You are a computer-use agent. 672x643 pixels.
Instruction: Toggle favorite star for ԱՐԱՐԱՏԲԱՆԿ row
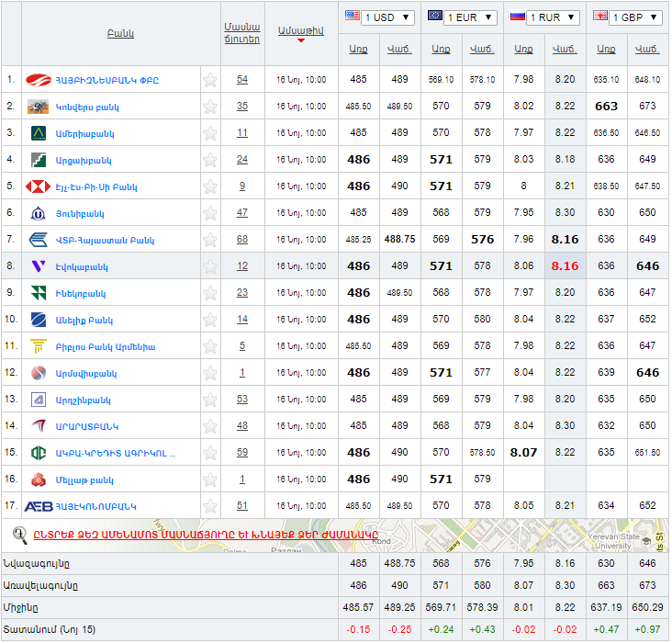210,426
